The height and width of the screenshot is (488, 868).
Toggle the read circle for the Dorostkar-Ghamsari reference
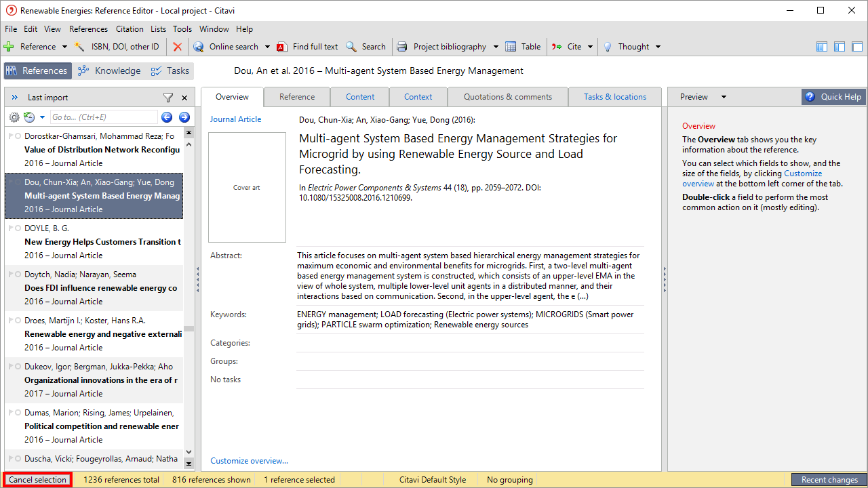[18, 136]
